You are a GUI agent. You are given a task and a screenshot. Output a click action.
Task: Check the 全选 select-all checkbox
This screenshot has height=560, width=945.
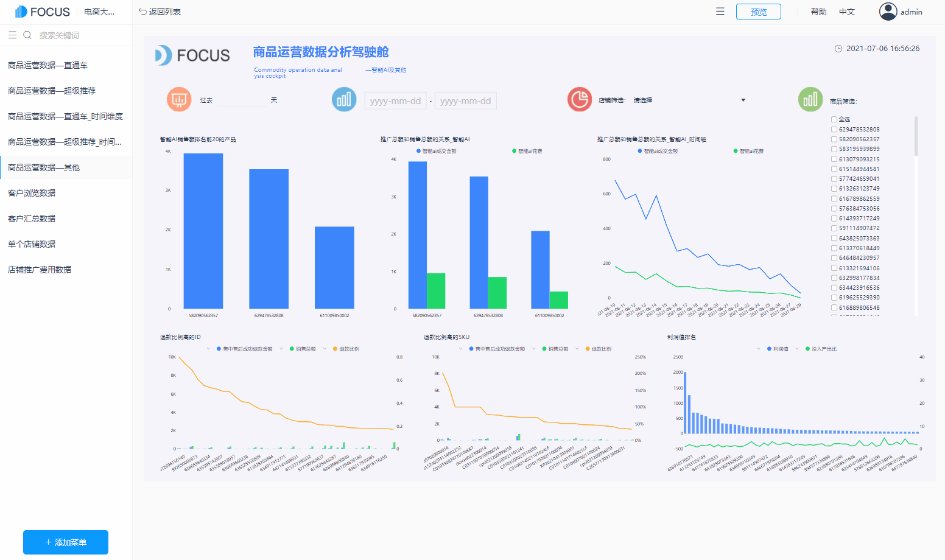[x=834, y=119]
